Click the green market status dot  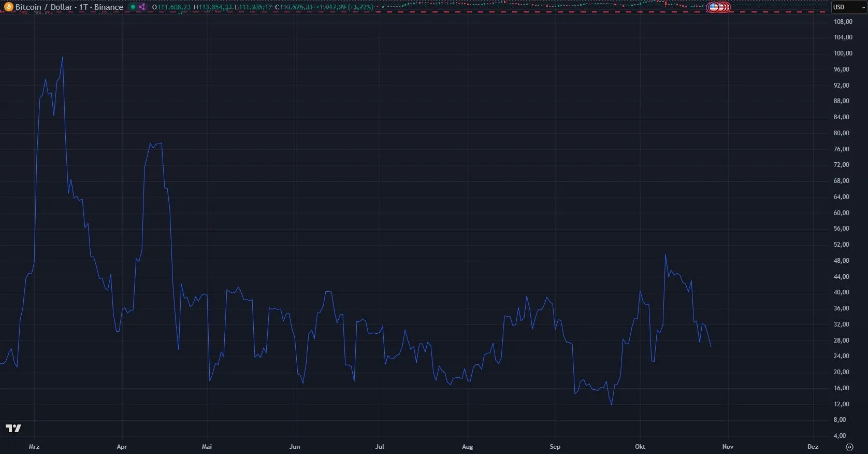(x=133, y=7)
